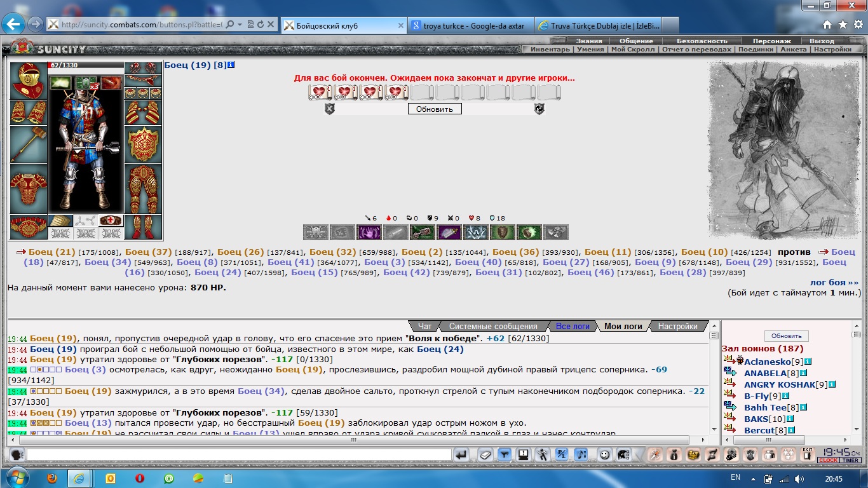Open the Знания menu
The width and height of the screenshot is (868, 488).
589,41
